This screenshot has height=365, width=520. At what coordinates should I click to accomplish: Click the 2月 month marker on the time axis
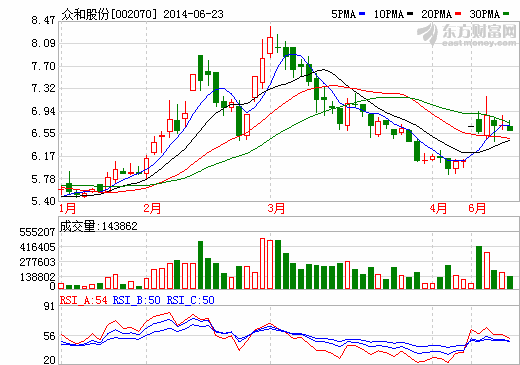(x=152, y=209)
